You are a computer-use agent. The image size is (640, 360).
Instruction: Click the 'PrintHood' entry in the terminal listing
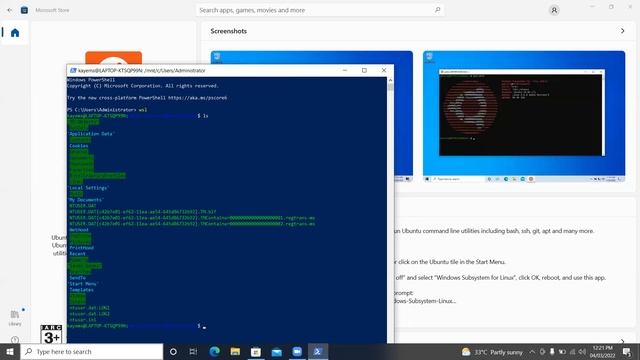[82, 247]
